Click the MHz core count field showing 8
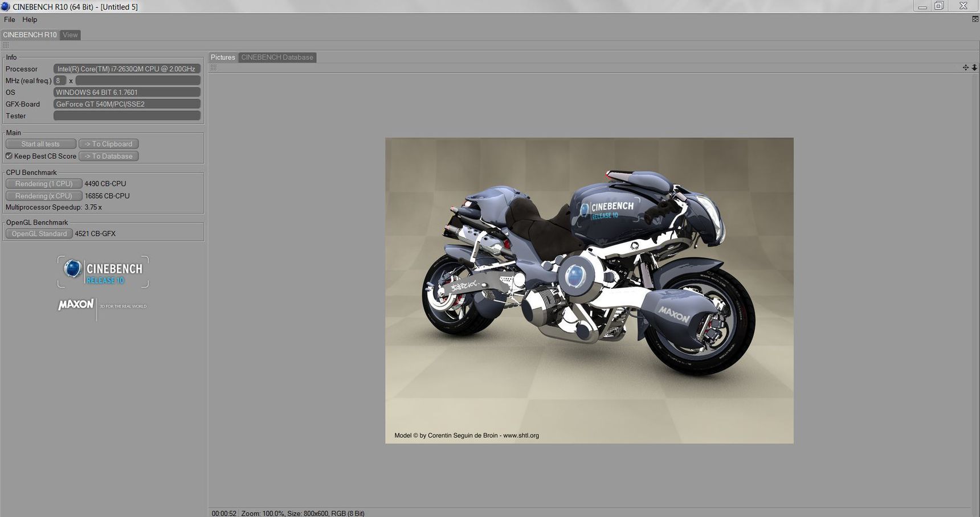This screenshot has width=980, height=517. tap(60, 81)
